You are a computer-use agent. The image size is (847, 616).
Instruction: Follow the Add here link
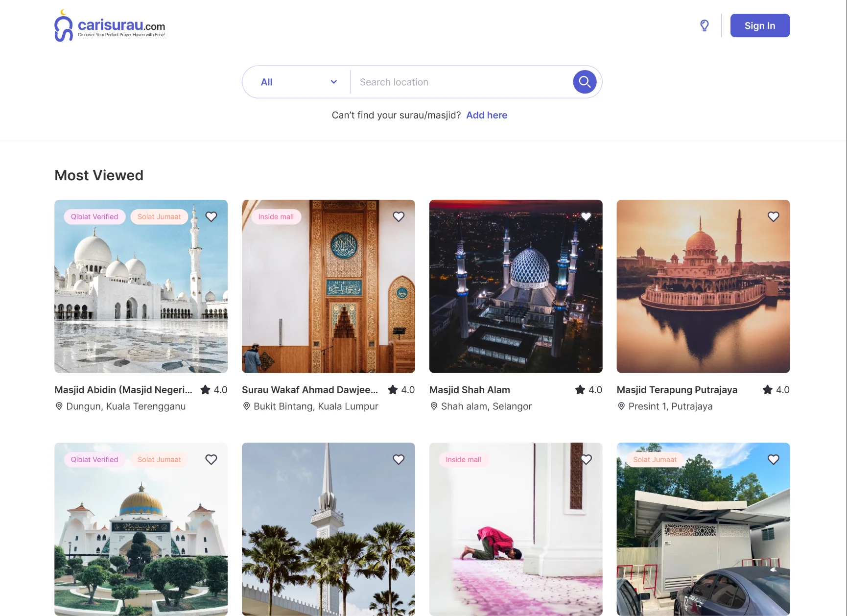pyautogui.click(x=487, y=115)
